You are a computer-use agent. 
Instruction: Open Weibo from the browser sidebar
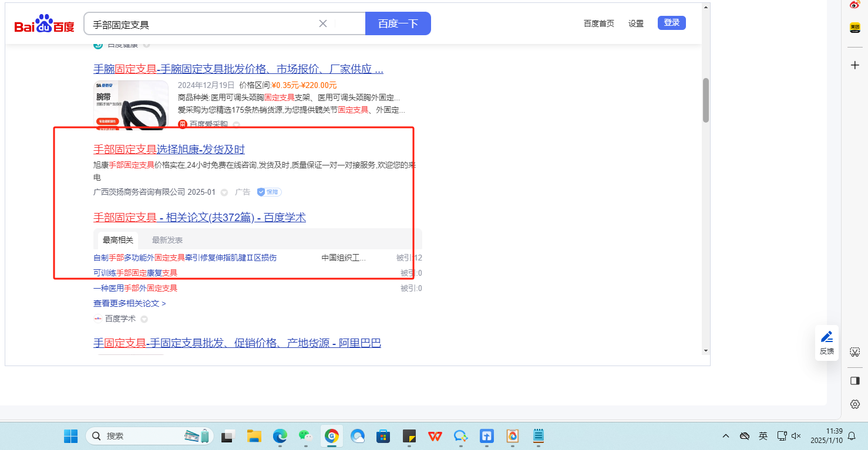point(855,5)
